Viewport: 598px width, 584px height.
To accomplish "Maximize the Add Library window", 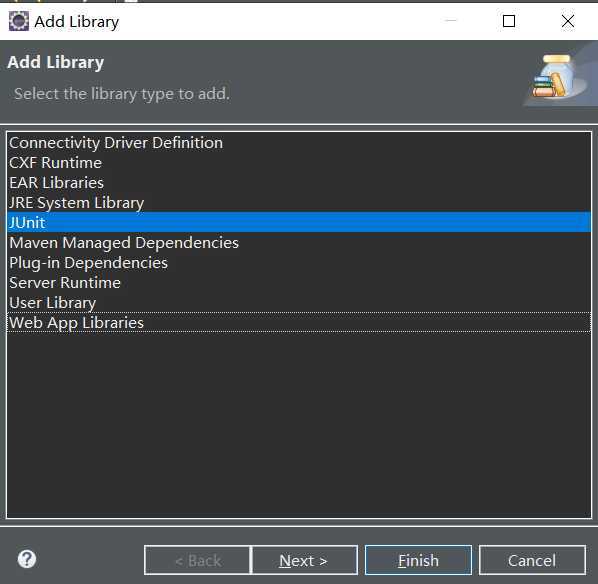I will [x=509, y=21].
